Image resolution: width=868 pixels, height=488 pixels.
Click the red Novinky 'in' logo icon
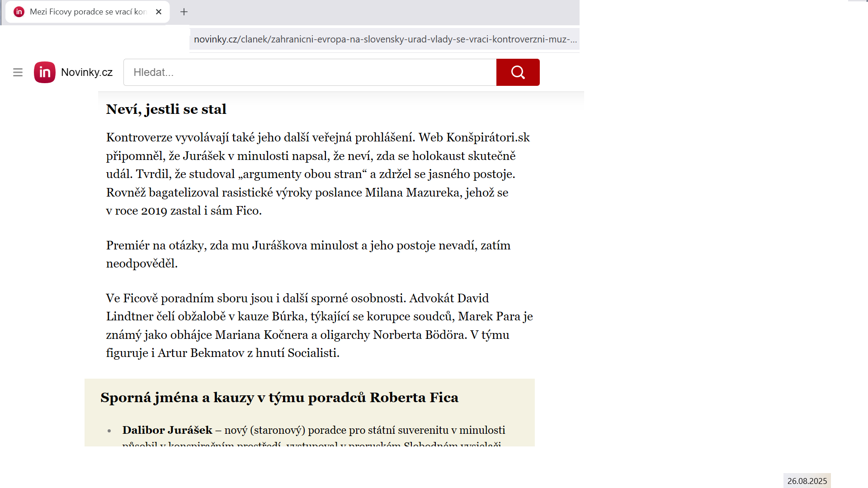point(45,72)
